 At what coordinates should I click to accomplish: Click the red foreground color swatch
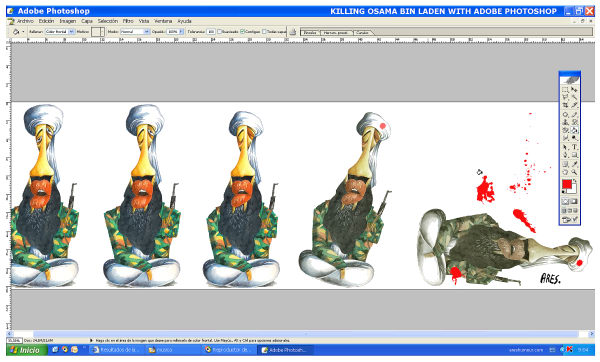[x=566, y=184]
